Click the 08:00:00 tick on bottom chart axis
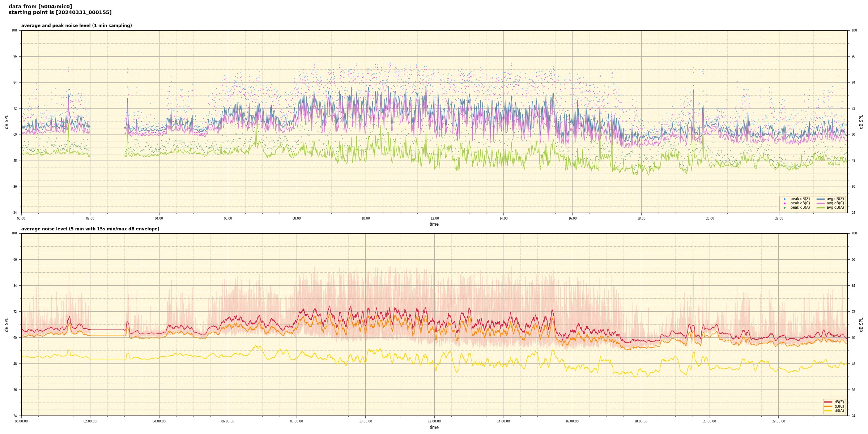The height and width of the screenshot is (434, 868). point(297,421)
